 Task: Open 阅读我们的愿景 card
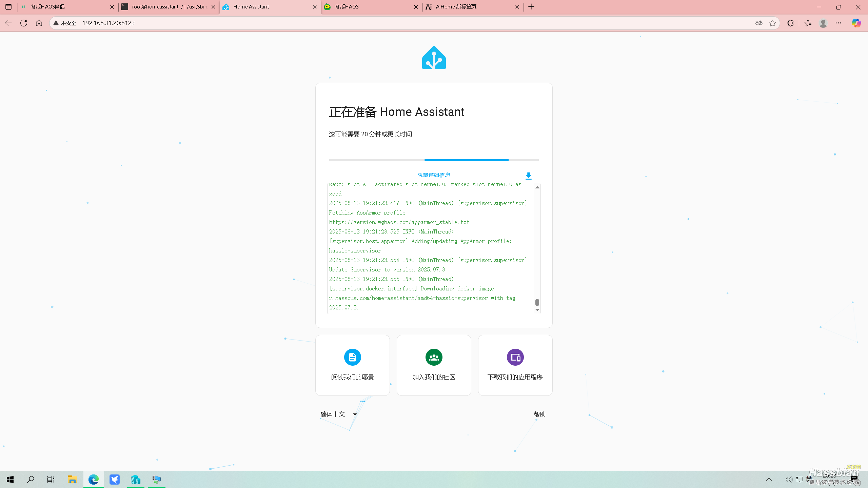(x=352, y=365)
